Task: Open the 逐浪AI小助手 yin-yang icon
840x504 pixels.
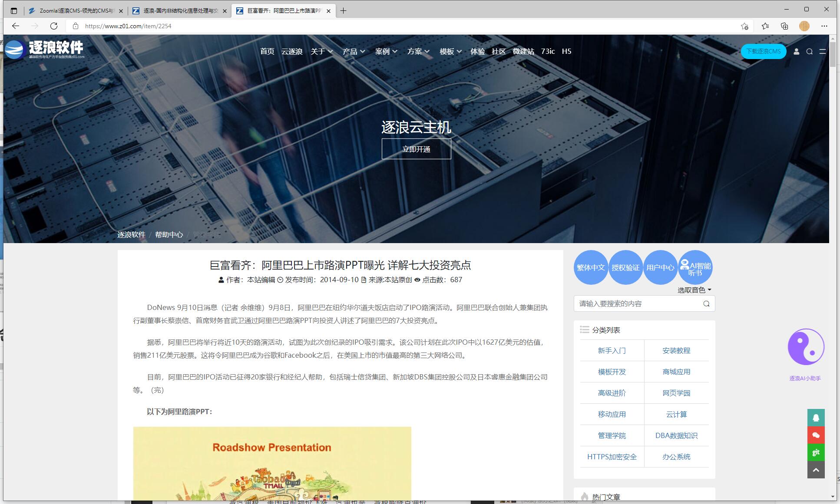Action: (x=806, y=347)
